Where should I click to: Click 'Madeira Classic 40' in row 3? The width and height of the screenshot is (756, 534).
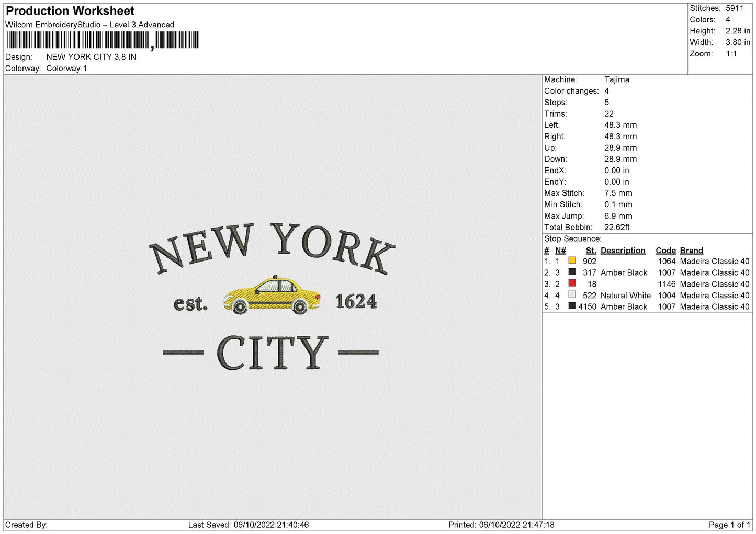click(715, 284)
